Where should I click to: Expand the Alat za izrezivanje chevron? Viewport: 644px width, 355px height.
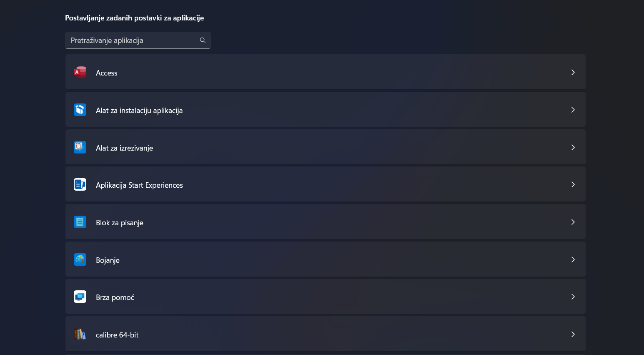[573, 147]
